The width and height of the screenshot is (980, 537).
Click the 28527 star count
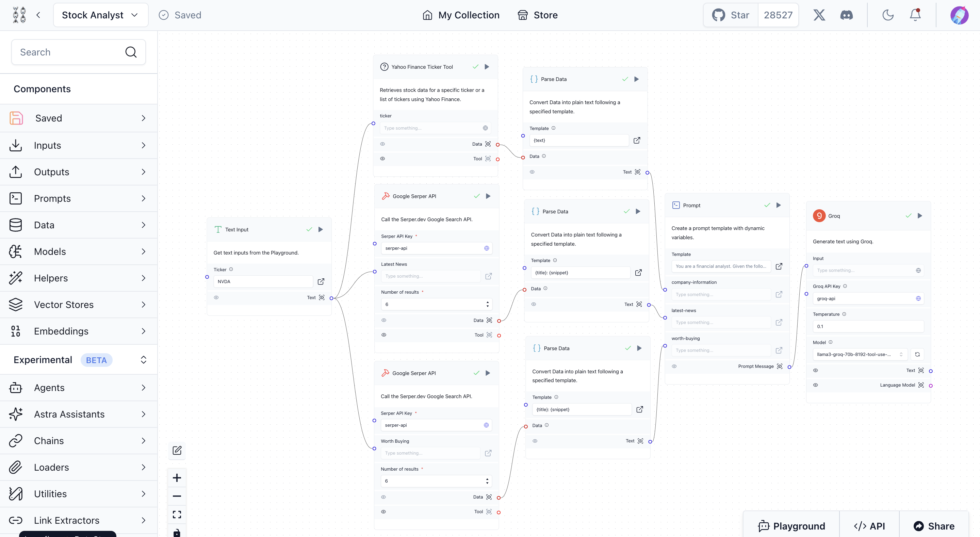click(x=778, y=15)
